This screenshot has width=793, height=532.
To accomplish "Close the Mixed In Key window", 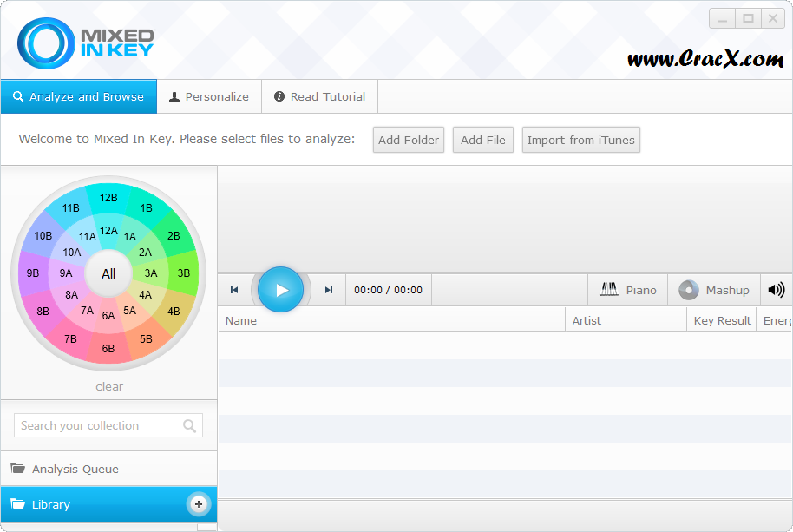I will [x=773, y=19].
